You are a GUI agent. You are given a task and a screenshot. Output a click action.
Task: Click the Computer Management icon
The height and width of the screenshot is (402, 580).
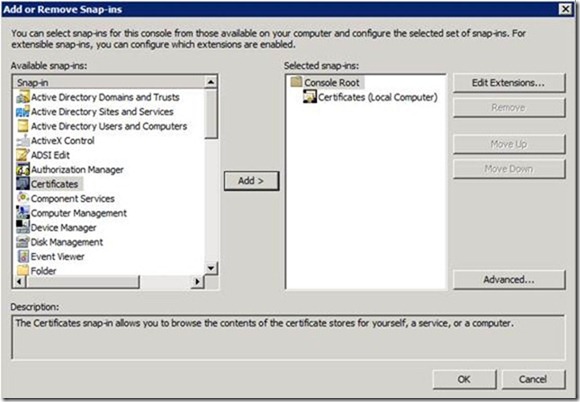pyautogui.click(x=23, y=213)
